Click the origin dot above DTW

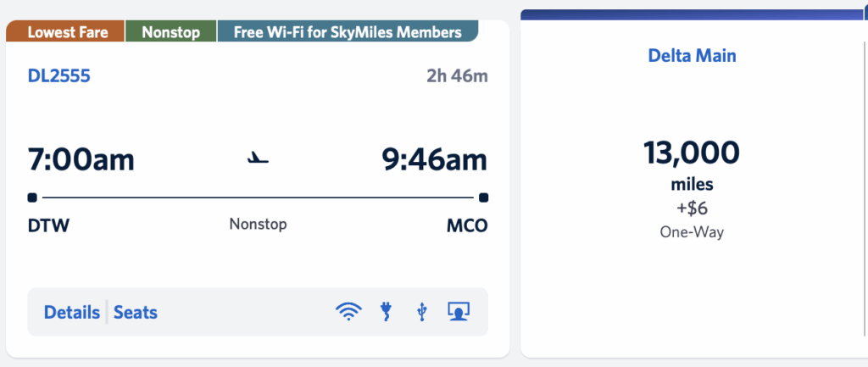[32, 197]
